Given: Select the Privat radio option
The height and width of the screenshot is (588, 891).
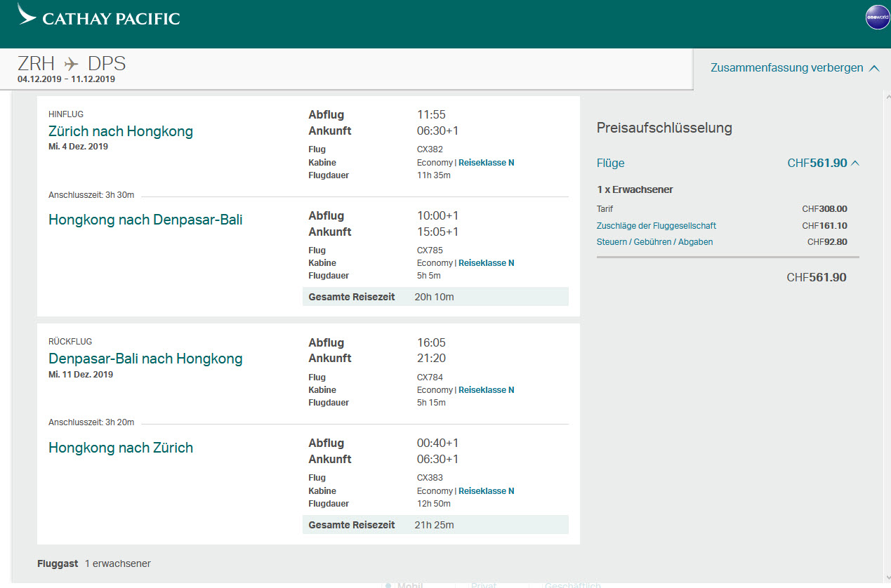Looking at the screenshot, I should point(484,585).
